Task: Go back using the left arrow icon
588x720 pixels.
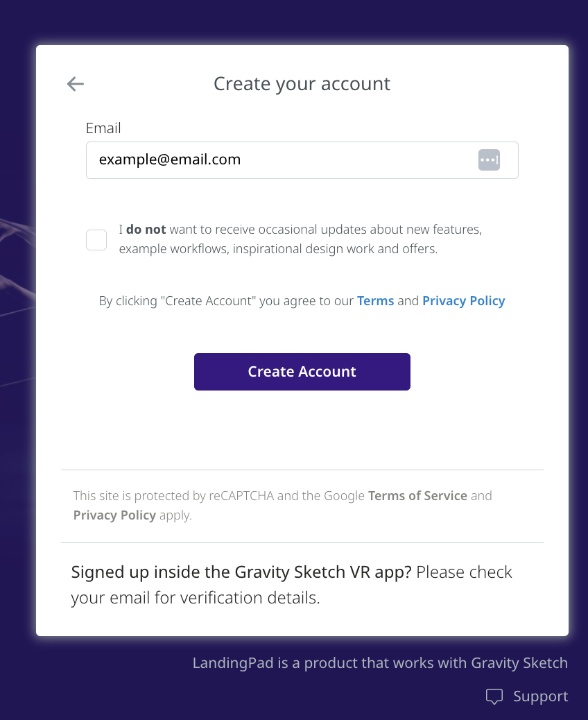Action: click(x=76, y=84)
